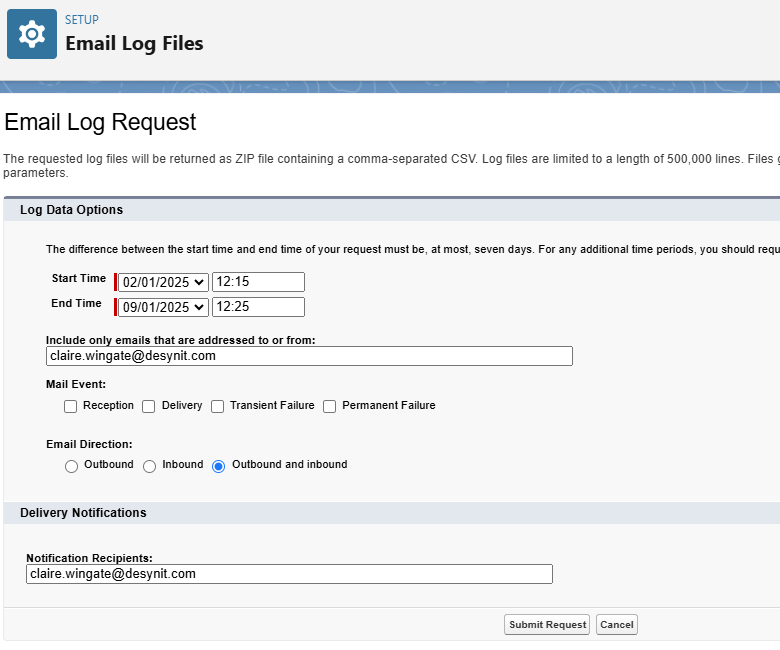Open the Start Time date dropdown
Viewport: 780px width, 650px height.
coord(163,282)
